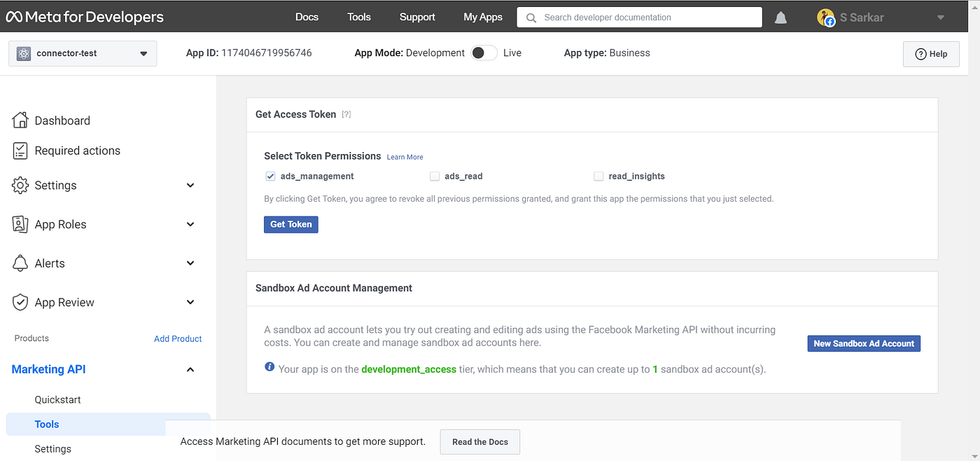
Task: Click the notifications bell icon
Action: (780, 17)
